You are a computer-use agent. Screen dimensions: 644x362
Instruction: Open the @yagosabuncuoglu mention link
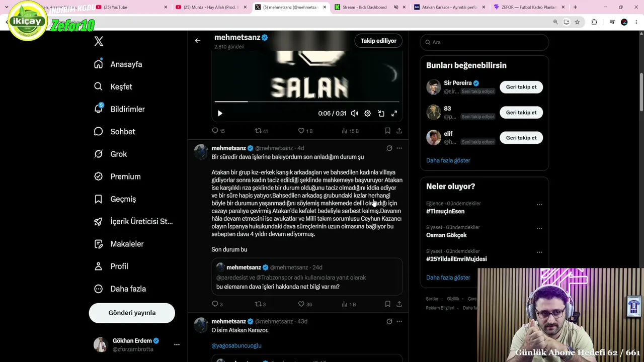coord(236,346)
